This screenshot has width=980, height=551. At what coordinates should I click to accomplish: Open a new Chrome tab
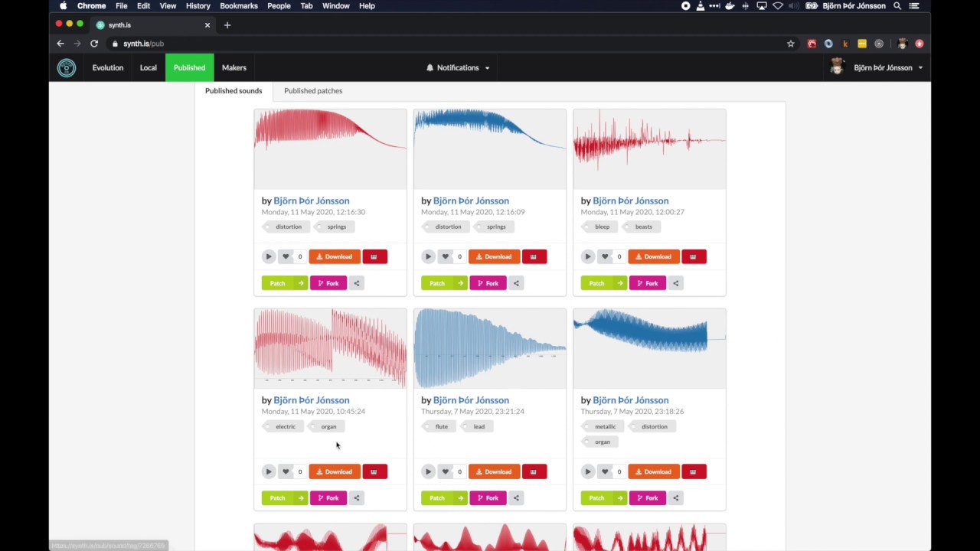click(x=227, y=25)
